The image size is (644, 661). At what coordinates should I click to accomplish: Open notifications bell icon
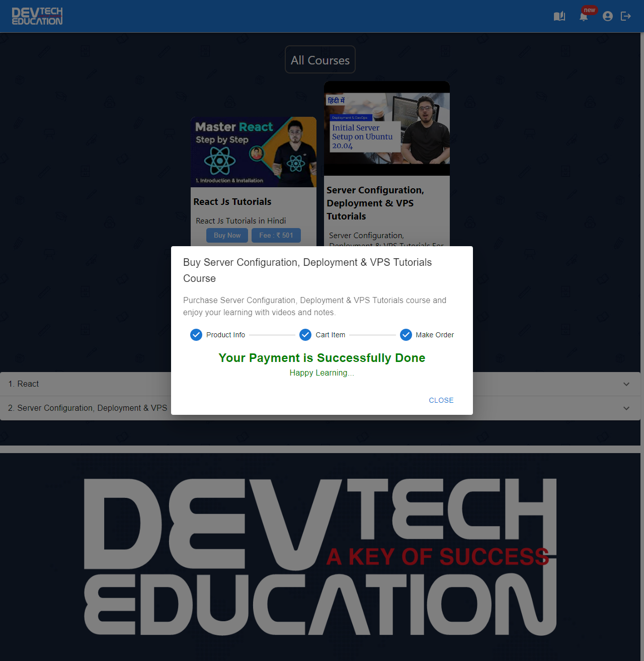tap(584, 17)
